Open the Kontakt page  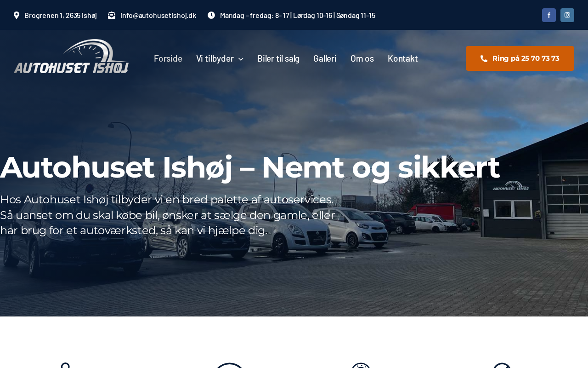tap(403, 58)
